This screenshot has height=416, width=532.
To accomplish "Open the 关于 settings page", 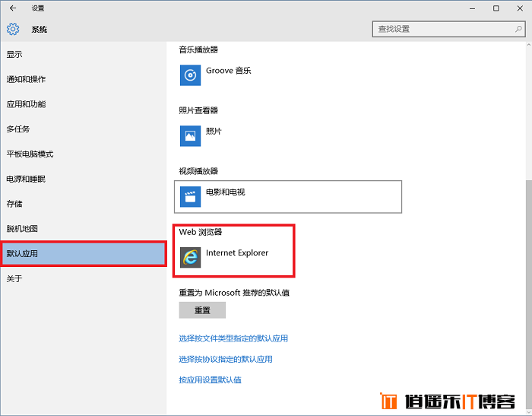I will (83, 279).
